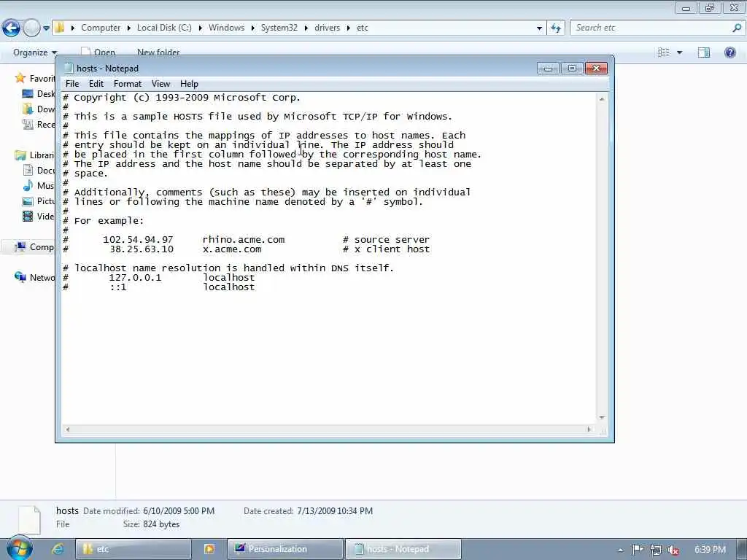Viewport: 747px width, 560px height.
Task: Click the Action Center flag icon
Action: tap(638, 550)
